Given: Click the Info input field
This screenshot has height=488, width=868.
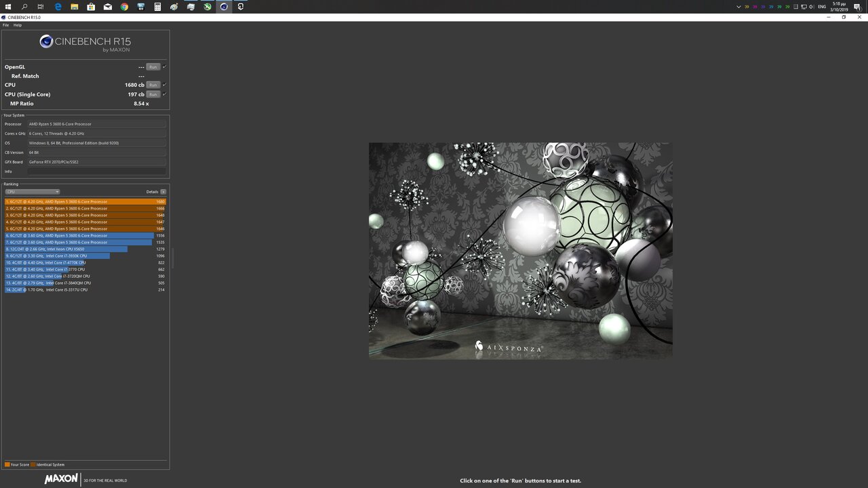Looking at the screenshot, I should pyautogui.click(x=97, y=171).
